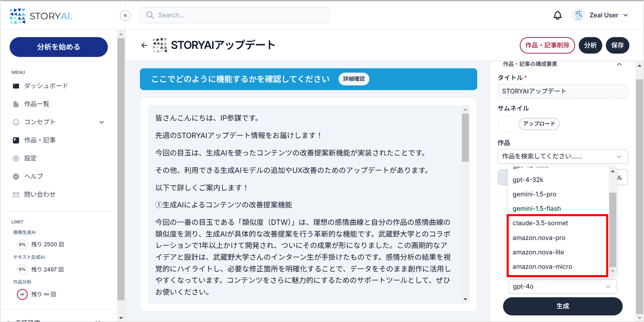Save with the 保存 button
Image resolution: width=644 pixels, height=322 pixels.
click(617, 45)
